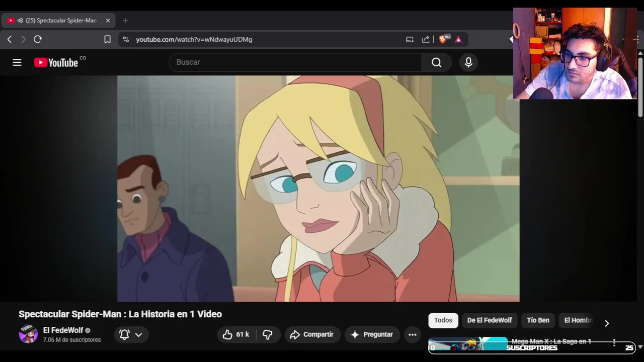Click the screen cast icon in address bar
This screenshot has height=362, width=644.
pos(410,39)
